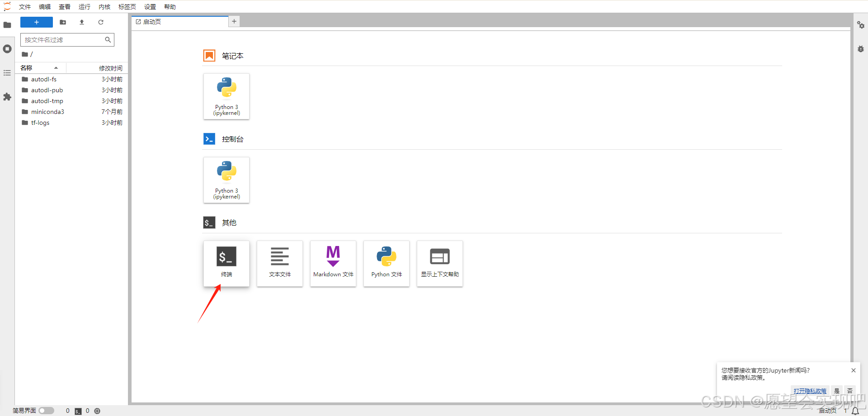Click the blue new launcher plus button
The height and width of the screenshot is (416, 868).
click(37, 22)
